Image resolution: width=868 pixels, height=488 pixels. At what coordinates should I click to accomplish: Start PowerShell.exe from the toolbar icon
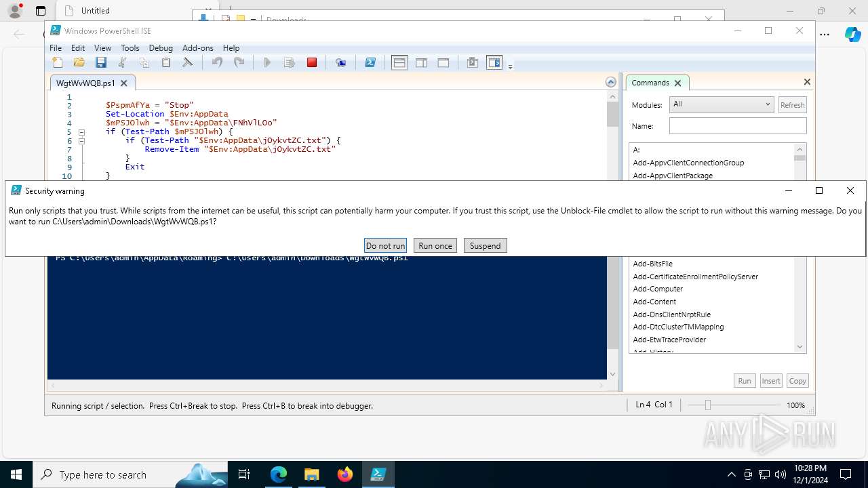[x=370, y=63]
